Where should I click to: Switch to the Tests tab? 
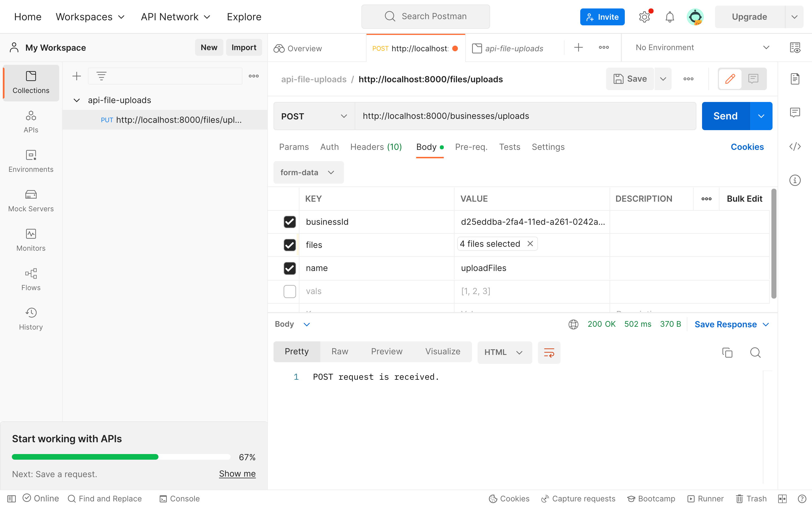pos(509,147)
